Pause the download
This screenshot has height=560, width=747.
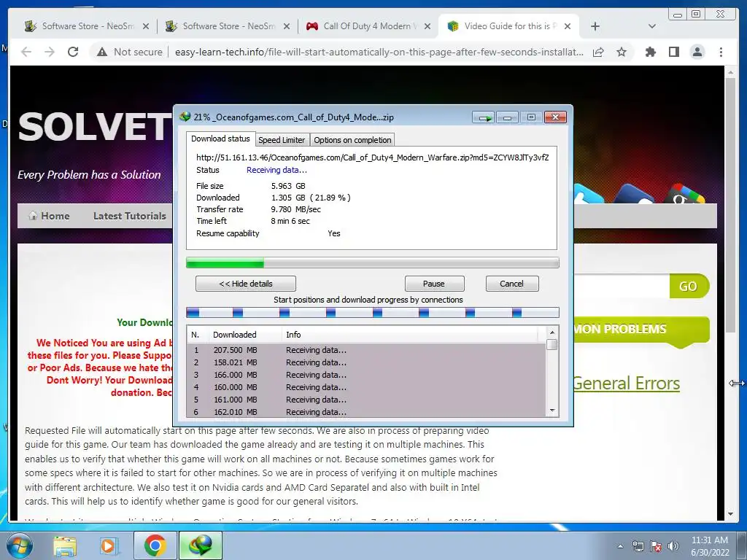(434, 284)
